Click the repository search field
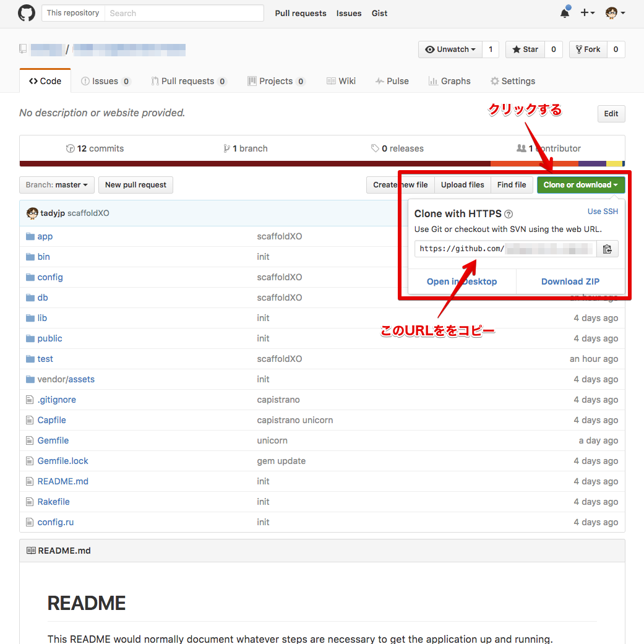 (184, 13)
